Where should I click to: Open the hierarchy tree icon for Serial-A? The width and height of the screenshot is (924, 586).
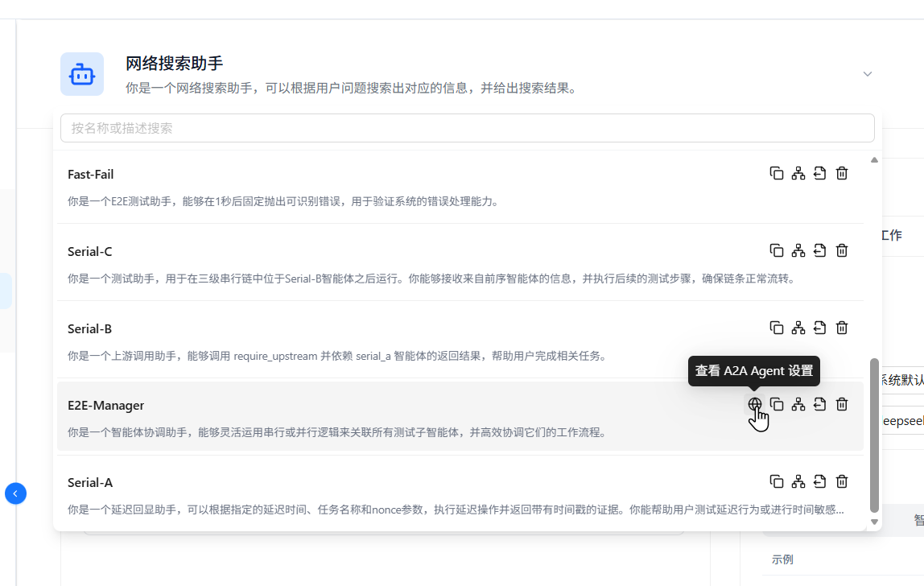(798, 481)
